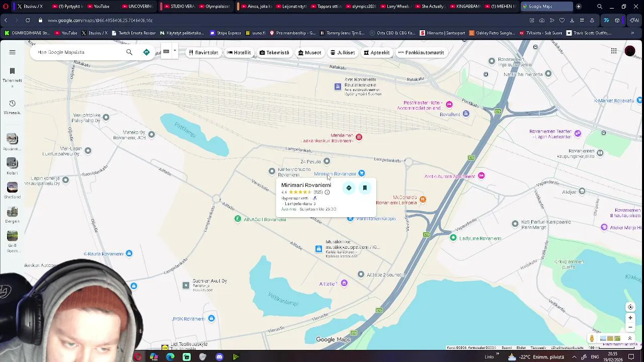Screen dimensions: 644x362
Task: Select the Pankkiautomaatit category chip
Action: tap(421, 52)
